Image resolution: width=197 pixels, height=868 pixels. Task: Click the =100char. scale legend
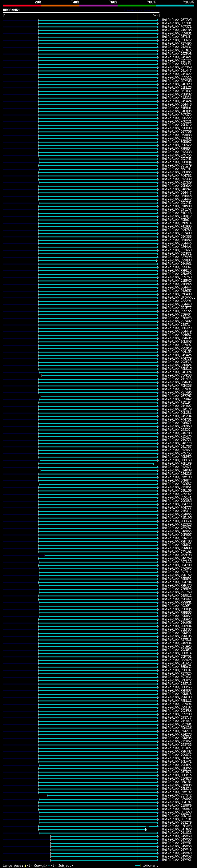click(146, 866)
